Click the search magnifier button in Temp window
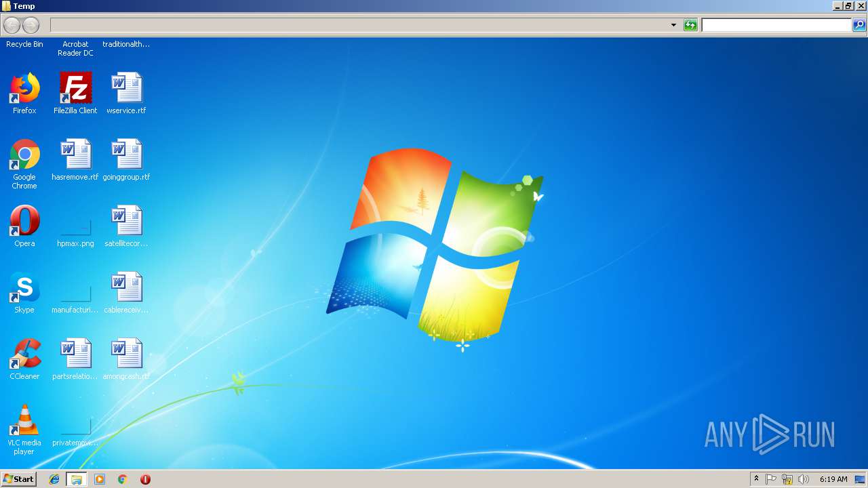 click(859, 25)
